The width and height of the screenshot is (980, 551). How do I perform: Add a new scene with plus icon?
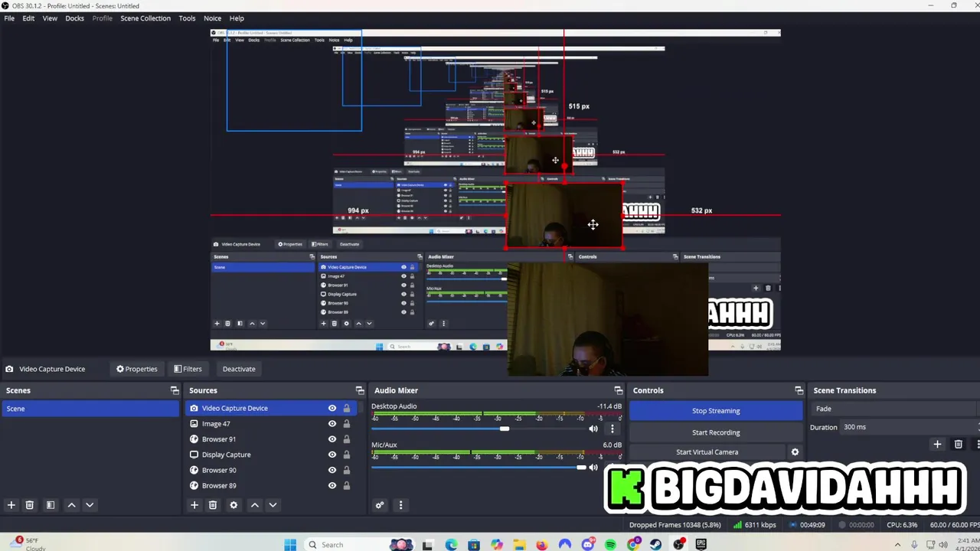point(11,505)
